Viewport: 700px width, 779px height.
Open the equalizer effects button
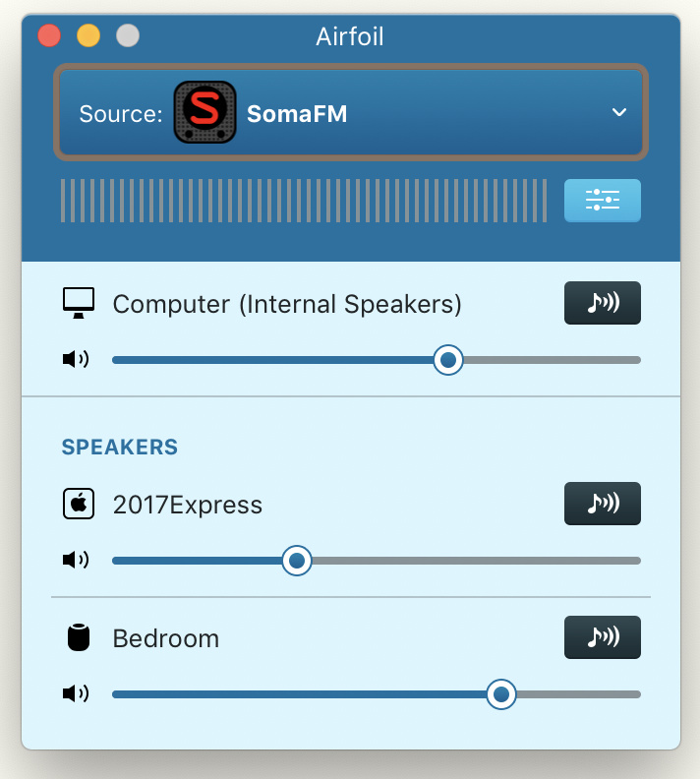pos(603,201)
